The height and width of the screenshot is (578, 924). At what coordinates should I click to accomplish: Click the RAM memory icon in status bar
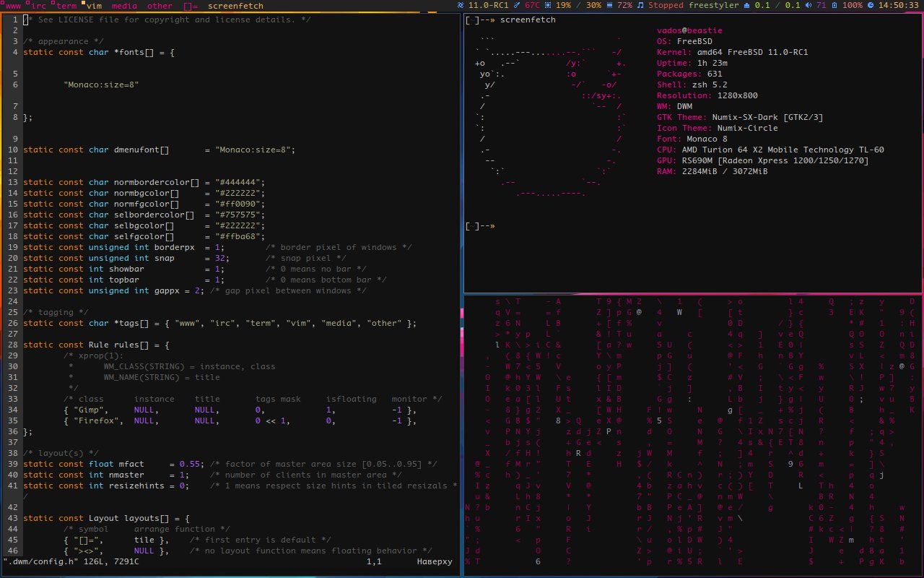610,5
